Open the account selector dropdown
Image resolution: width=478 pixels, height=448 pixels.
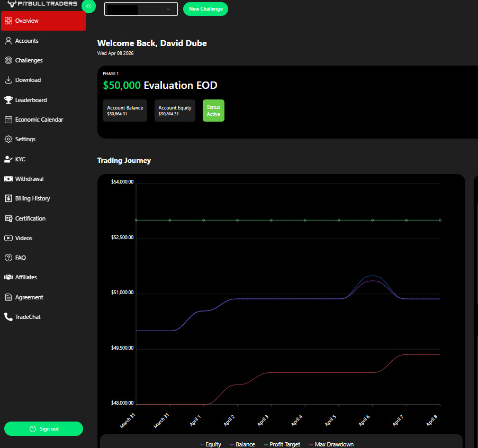(141, 9)
